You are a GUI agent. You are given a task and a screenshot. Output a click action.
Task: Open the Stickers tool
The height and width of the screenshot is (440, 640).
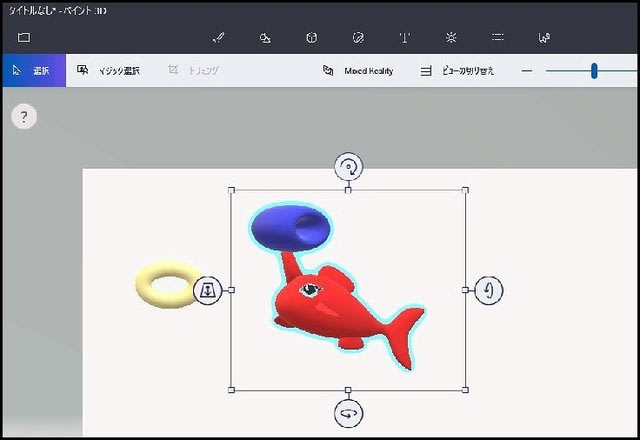coord(358,38)
